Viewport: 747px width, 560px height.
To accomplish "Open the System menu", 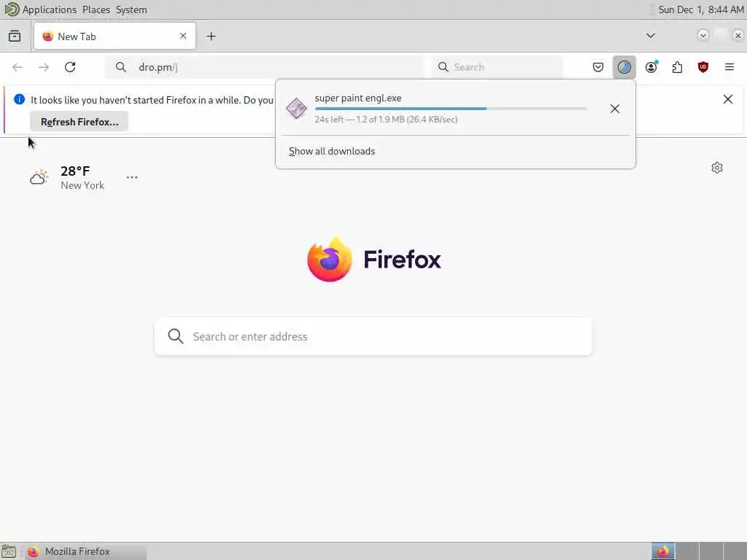I will click(x=131, y=9).
